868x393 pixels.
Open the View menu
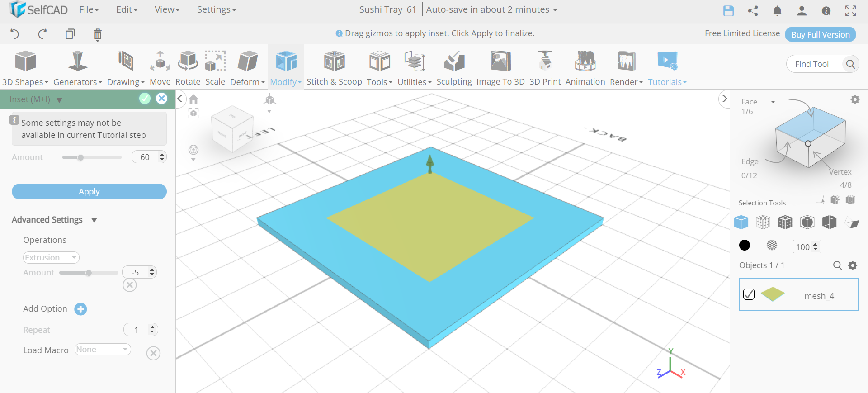[167, 9]
